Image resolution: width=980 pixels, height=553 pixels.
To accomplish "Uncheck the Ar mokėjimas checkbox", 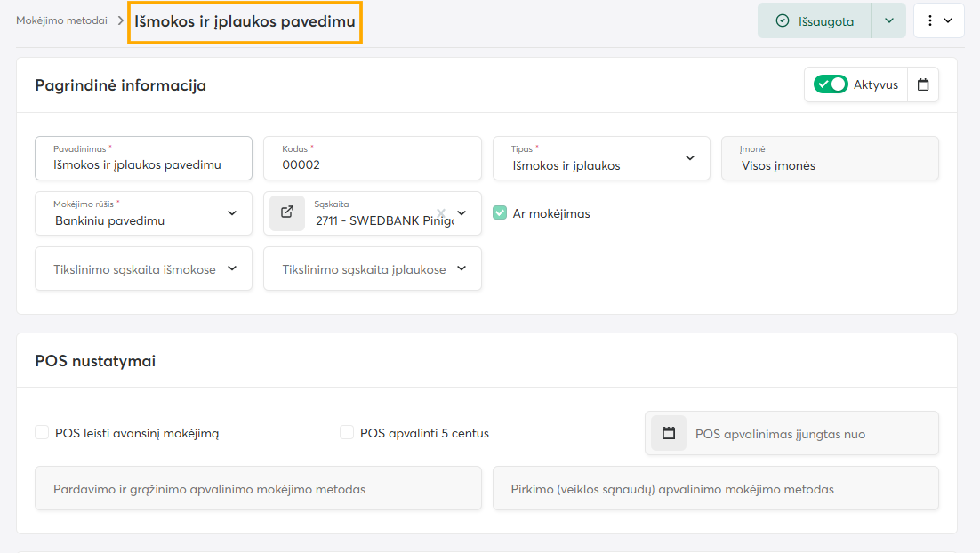I will pyautogui.click(x=500, y=213).
